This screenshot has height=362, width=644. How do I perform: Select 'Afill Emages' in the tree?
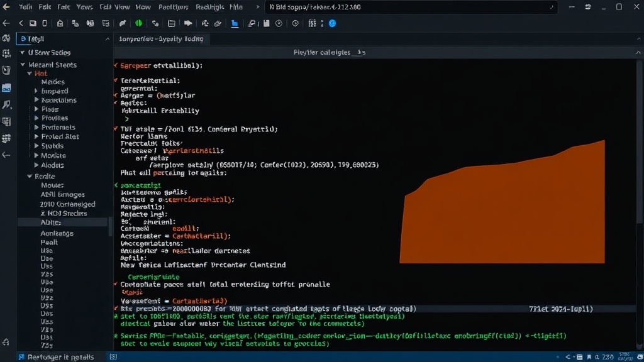[x=62, y=195]
